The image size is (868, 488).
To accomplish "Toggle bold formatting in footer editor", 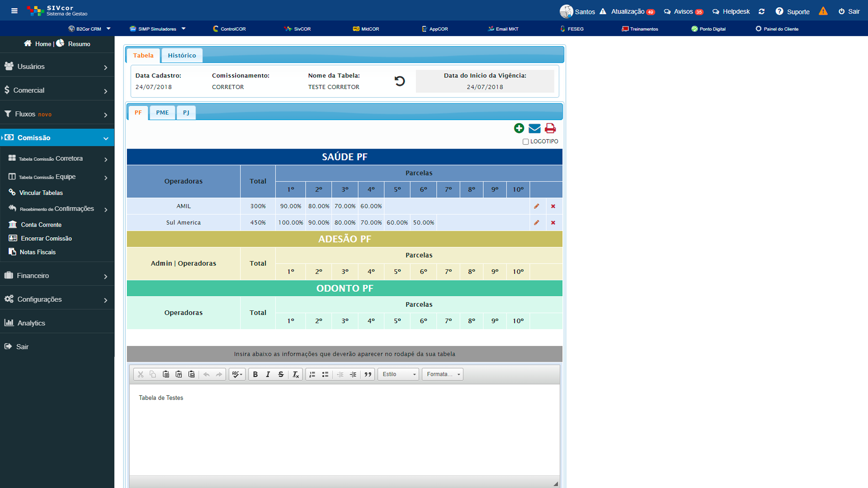I will [x=255, y=374].
